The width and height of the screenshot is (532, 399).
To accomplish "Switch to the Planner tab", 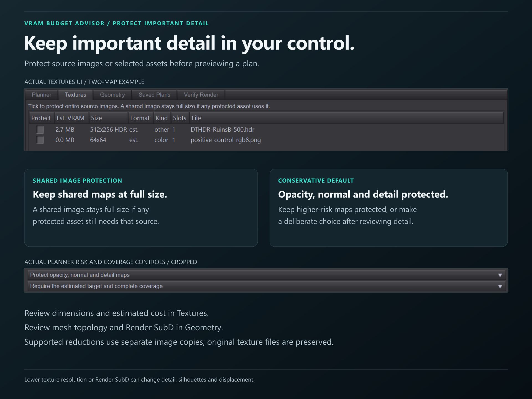I will pyautogui.click(x=42, y=95).
